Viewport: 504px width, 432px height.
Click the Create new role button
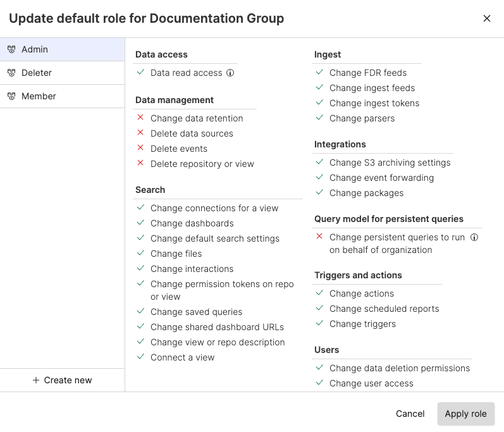[x=62, y=380]
